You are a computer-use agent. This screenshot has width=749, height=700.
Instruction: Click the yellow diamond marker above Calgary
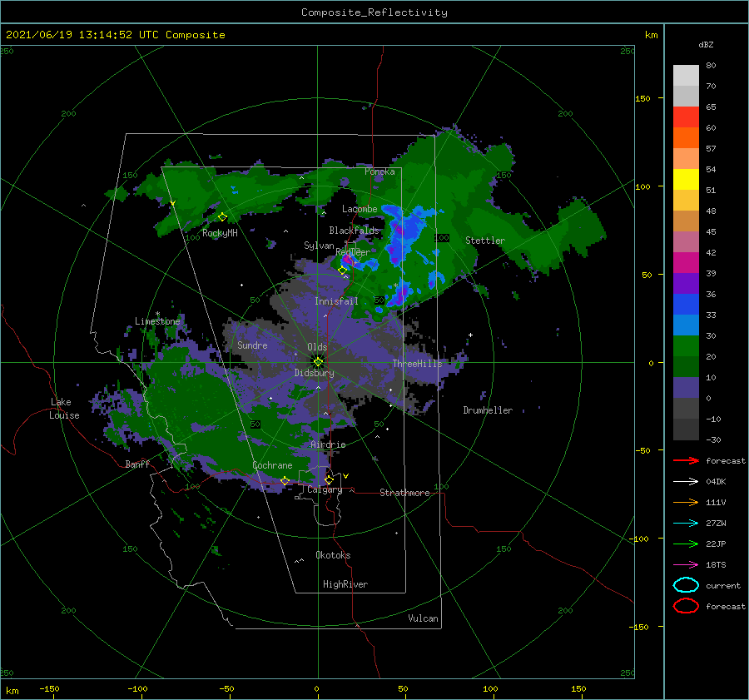point(329,479)
